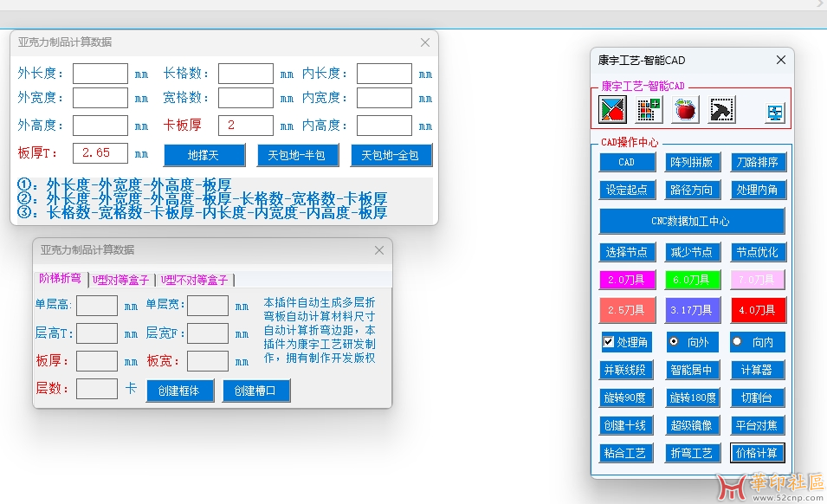This screenshot has height=504, width=827.
Task: Click the 长格数 input field
Action: pyautogui.click(x=246, y=74)
